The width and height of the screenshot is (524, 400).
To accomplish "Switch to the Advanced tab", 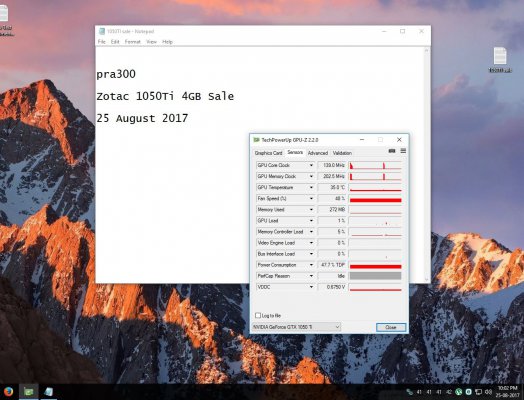I will [317, 153].
